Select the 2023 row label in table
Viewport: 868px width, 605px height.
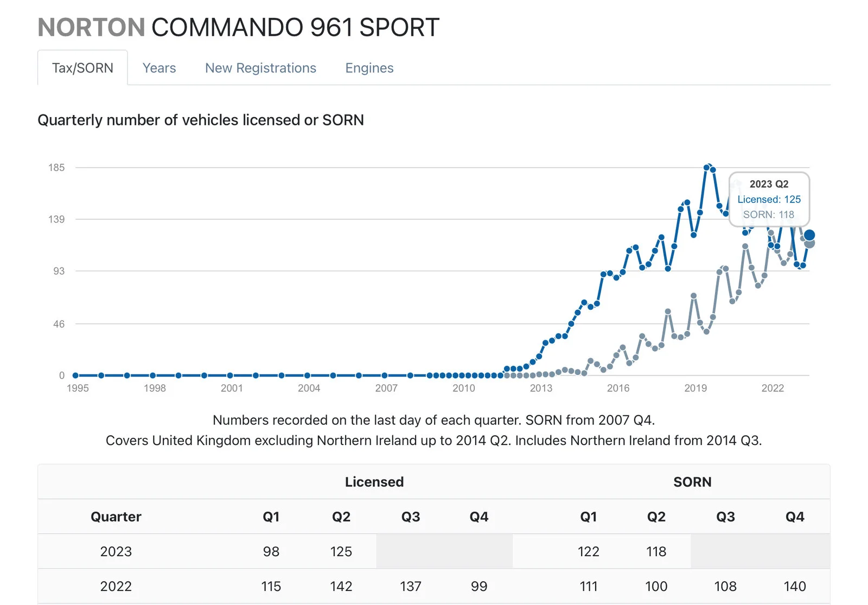pyautogui.click(x=116, y=551)
